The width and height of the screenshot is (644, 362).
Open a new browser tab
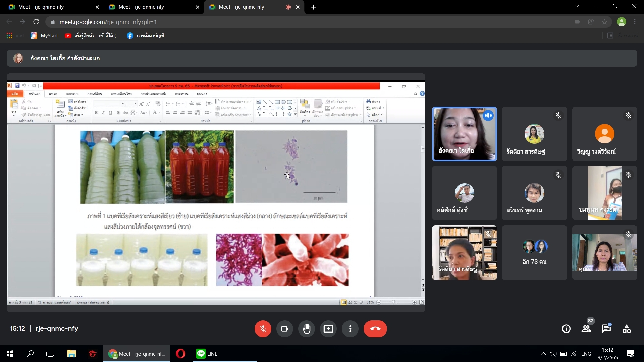[x=314, y=7]
